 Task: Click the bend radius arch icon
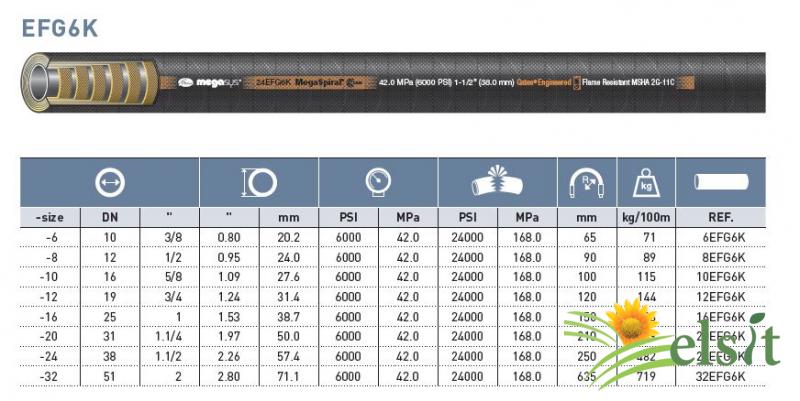point(587,183)
